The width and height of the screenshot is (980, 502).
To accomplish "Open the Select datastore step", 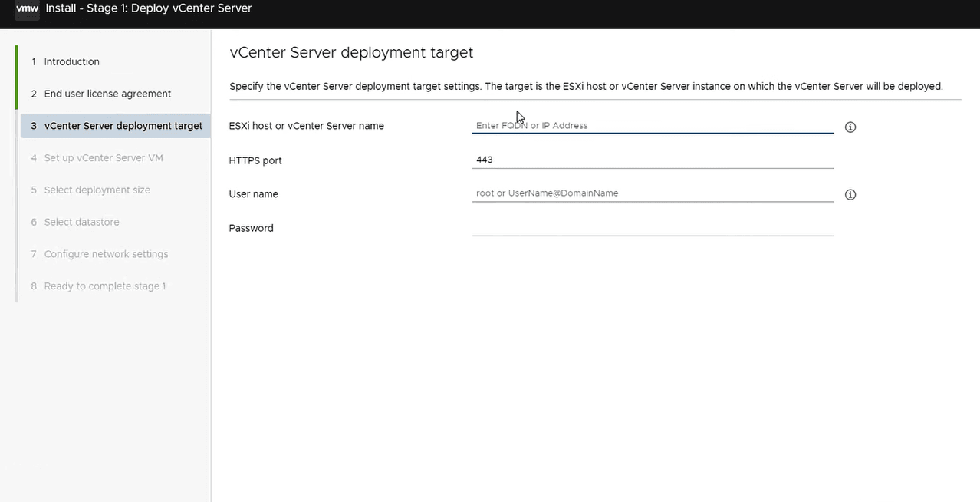I will [81, 223].
